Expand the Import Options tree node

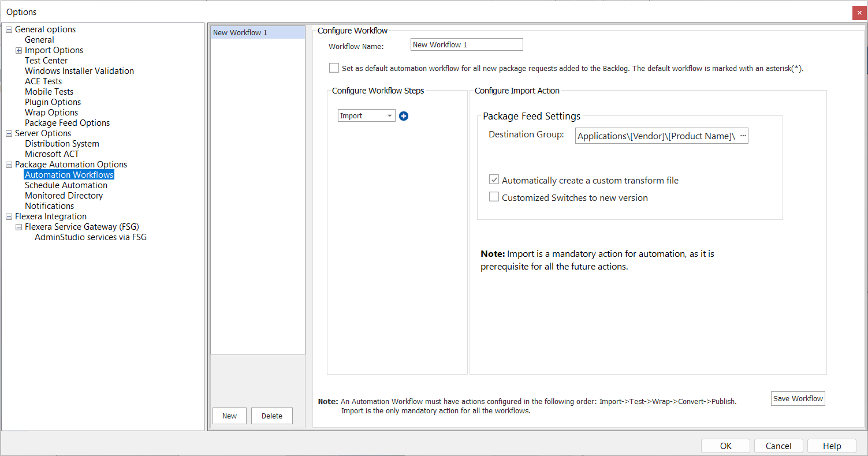[18, 50]
